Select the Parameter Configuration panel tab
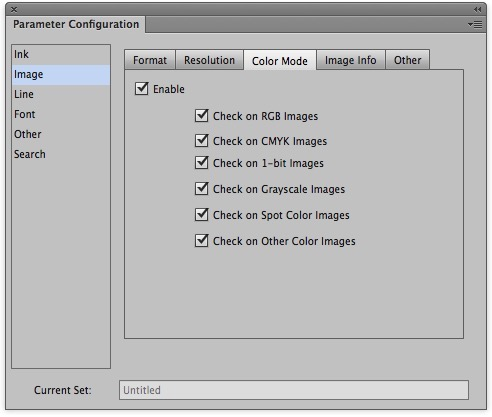Screen dimensions: 492x417 point(76,24)
